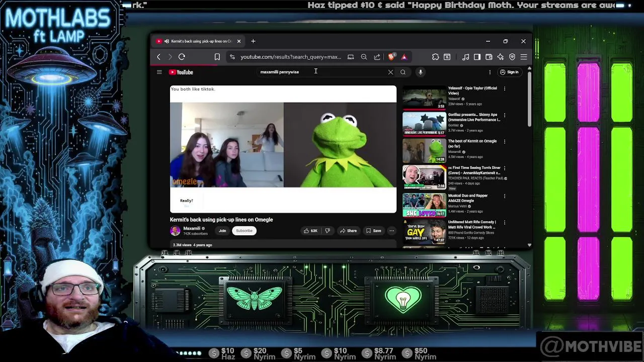Open options menu for Matt Rife Comedy video
Image resolution: width=644 pixels, height=362 pixels.
point(505,222)
